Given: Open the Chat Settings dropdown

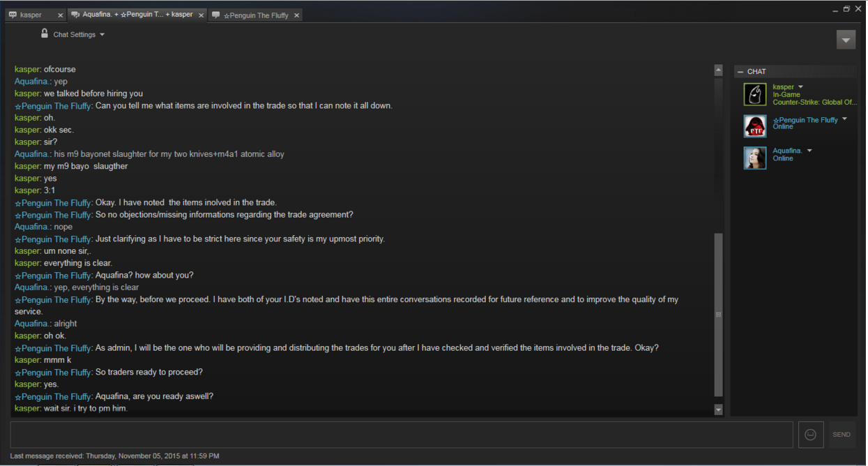Looking at the screenshot, I should [79, 35].
